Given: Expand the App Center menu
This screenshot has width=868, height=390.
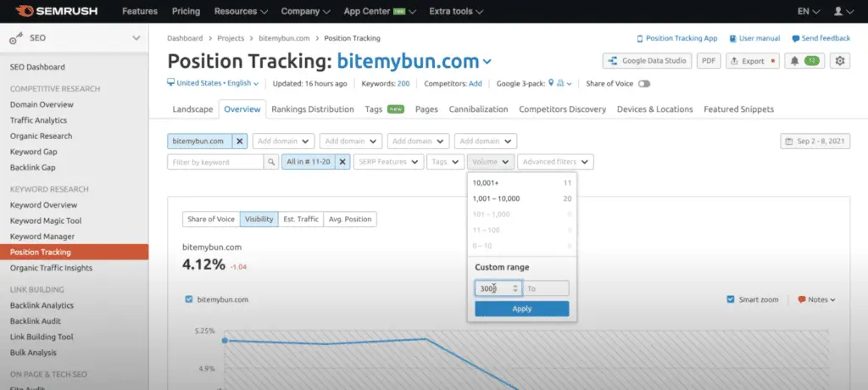Looking at the screenshot, I should [x=381, y=11].
